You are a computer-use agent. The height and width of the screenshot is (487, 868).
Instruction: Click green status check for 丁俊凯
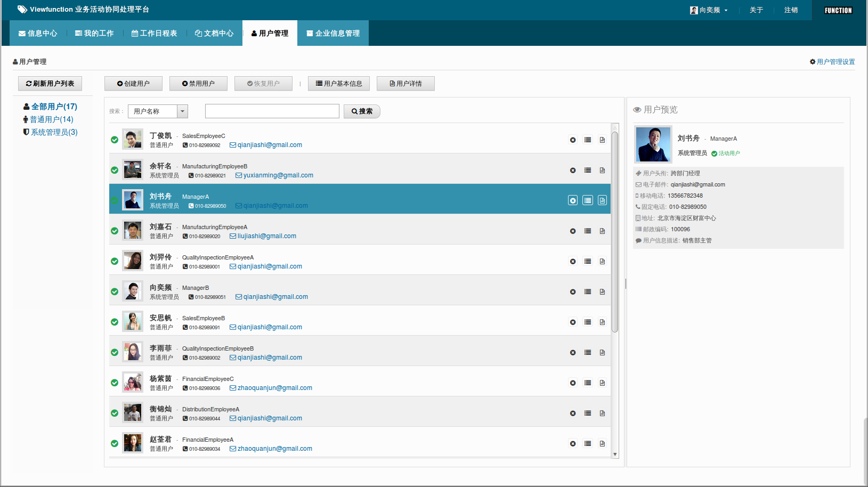click(x=115, y=140)
